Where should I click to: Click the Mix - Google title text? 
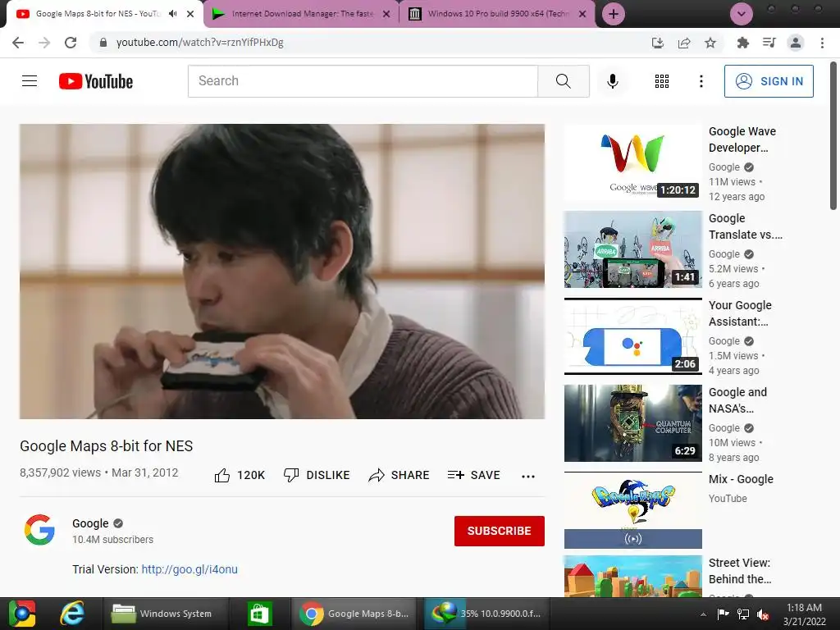click(x=741, y=479)
